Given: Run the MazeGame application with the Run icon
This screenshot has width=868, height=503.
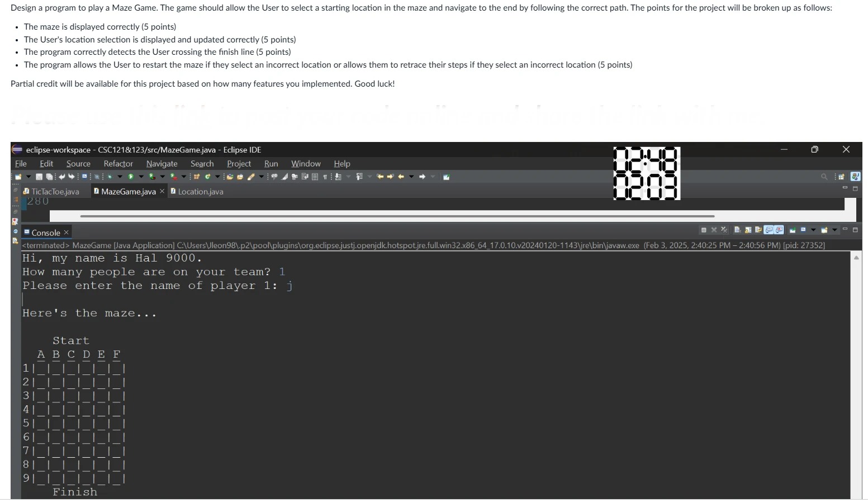Looking at the screenshot, I should [131, 177].
